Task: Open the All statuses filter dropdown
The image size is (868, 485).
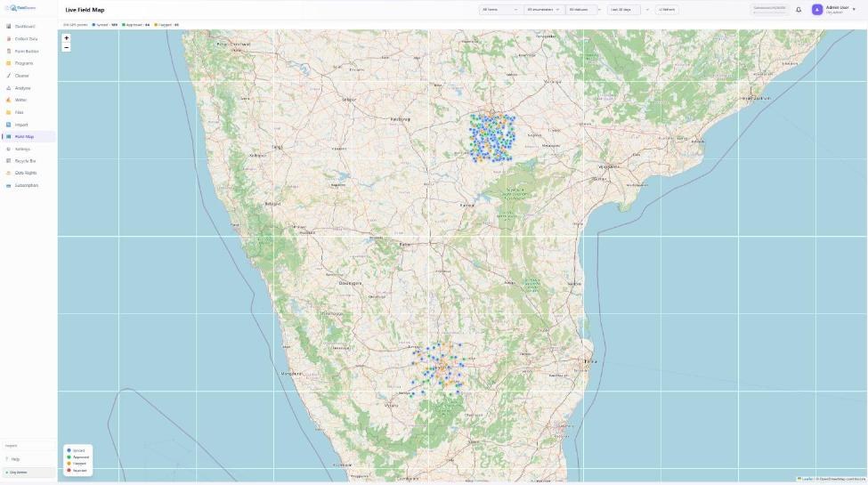Action: pyautogui.click(x=583, y=10)
